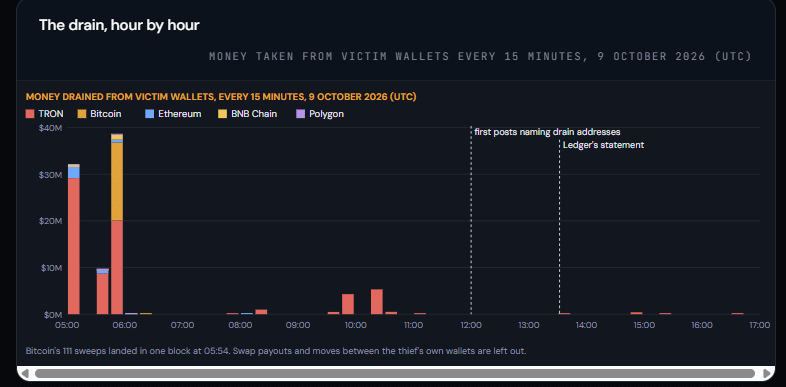786x387 pixels.
Task: Toggle the BNB Chain legend label
Action: 254,114
